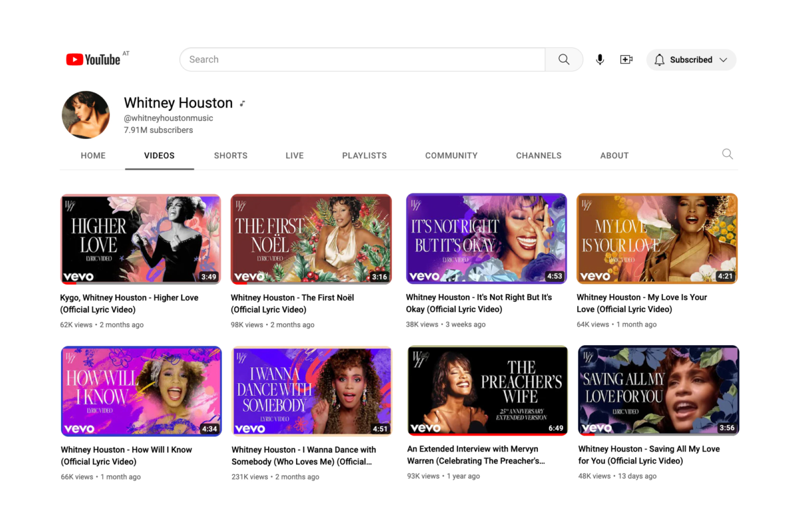Open title Kygo, Whitney Houston - Higher Love
The image size is (798, 532).
130,303
